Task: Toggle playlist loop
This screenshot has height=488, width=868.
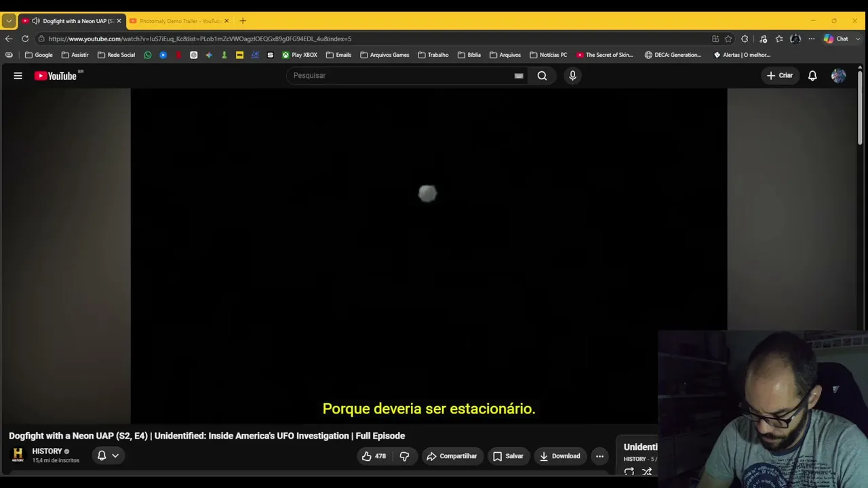Action: (629, 472)
